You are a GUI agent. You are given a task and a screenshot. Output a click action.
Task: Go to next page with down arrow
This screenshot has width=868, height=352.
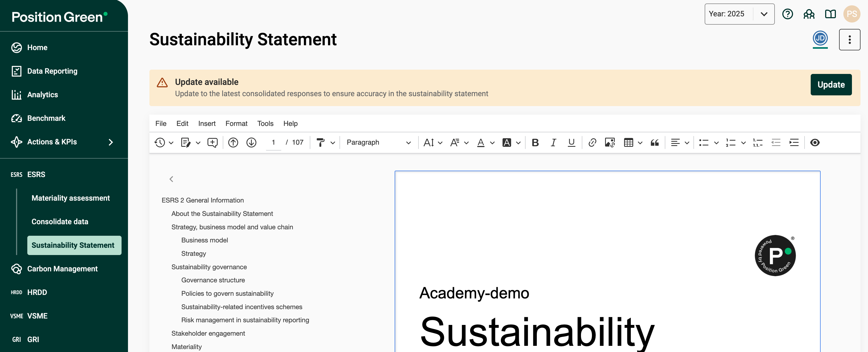click(x=251, y=143)
